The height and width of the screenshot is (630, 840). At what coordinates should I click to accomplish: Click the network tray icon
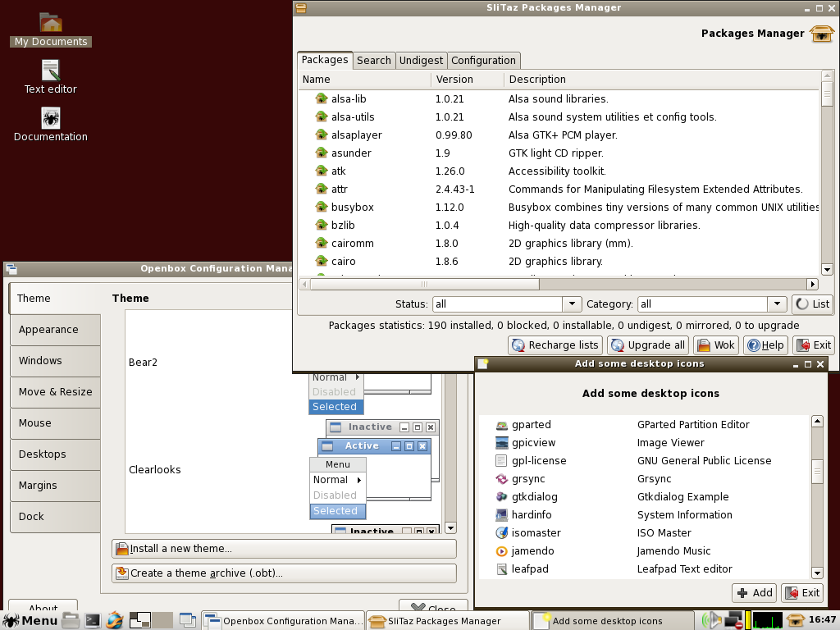click(x=733, y=620)
